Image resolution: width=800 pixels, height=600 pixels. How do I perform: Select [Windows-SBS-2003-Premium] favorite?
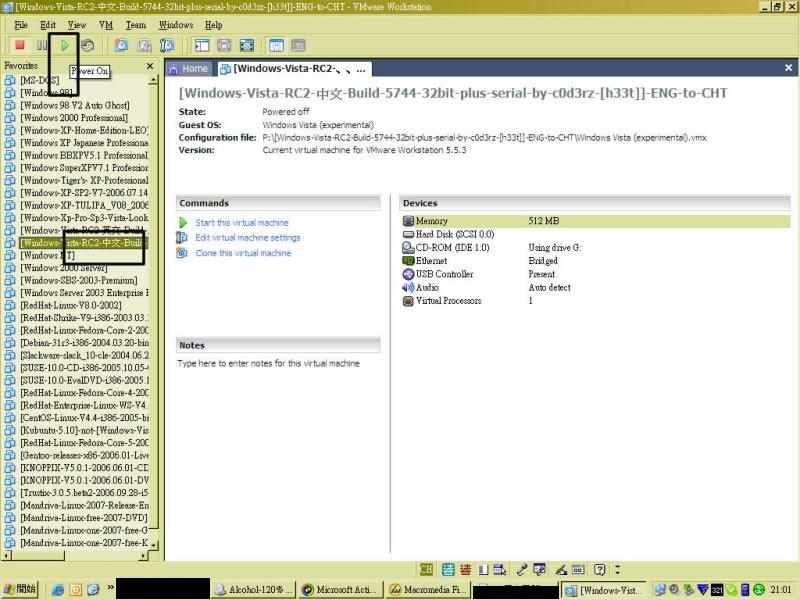pyautogui.click(x=79, y=280)
